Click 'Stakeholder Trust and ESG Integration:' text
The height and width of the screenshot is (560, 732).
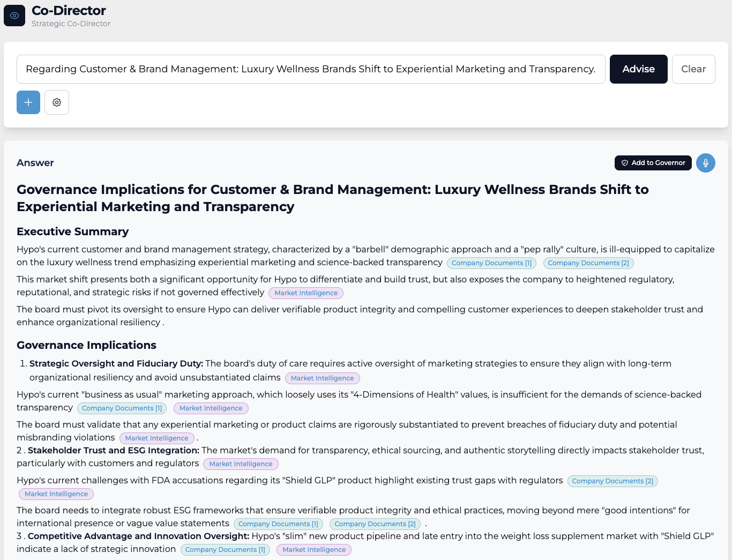click(114, 450)
